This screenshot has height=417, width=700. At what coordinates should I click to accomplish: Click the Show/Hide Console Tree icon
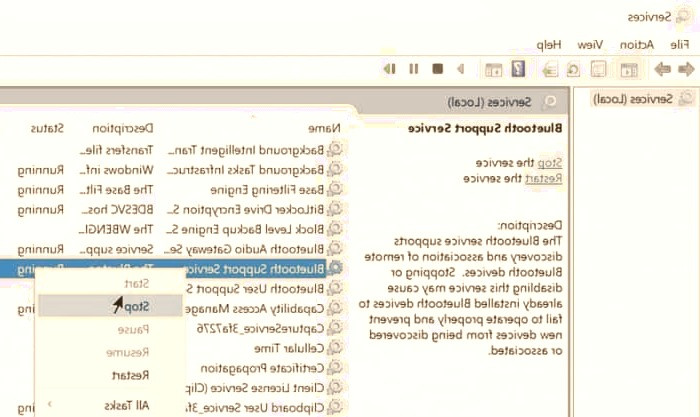[630, 69]
